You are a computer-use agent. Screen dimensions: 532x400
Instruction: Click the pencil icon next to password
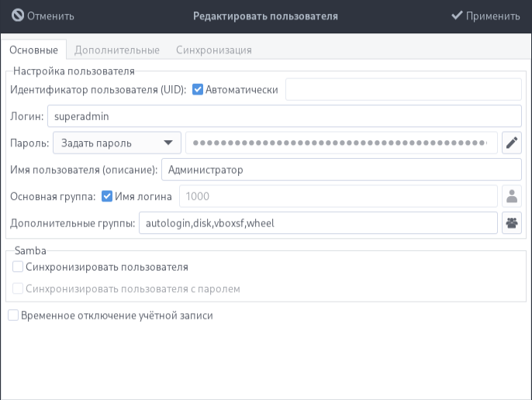pyautogui.click(x=511, y=143)
